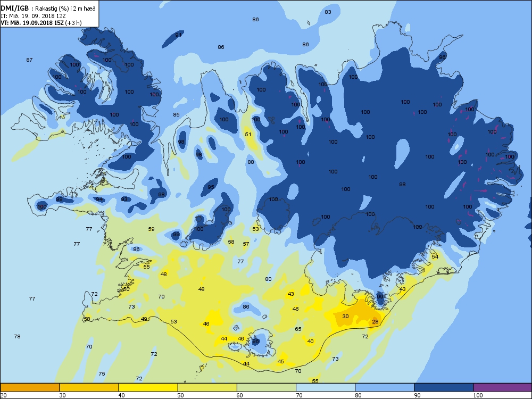Click the legend tick label '60'
Viewport: 532px width, 399px height.
(240, 395)
